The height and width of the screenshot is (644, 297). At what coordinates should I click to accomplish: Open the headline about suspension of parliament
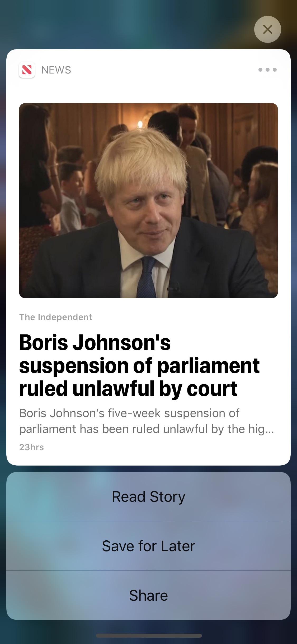coord(139,365)
